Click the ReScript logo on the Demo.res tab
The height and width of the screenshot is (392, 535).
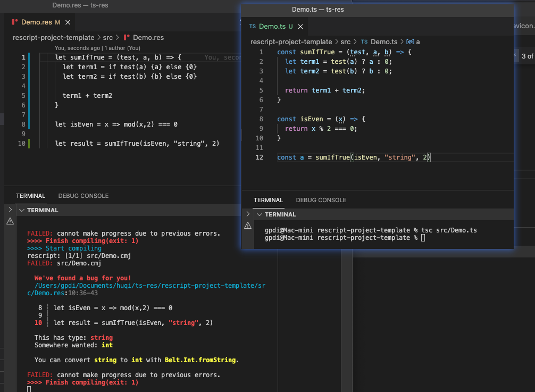point(15,22)
